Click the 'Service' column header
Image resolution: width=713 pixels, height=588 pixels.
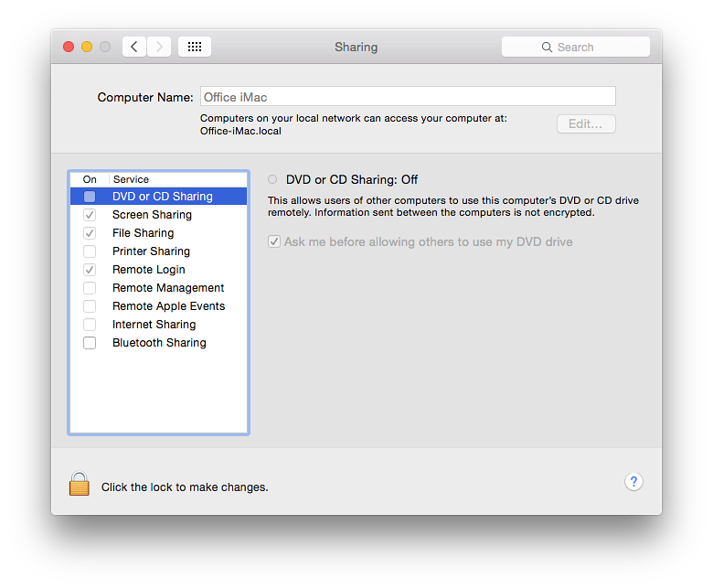pyautogui.click(x=131, y=179)
